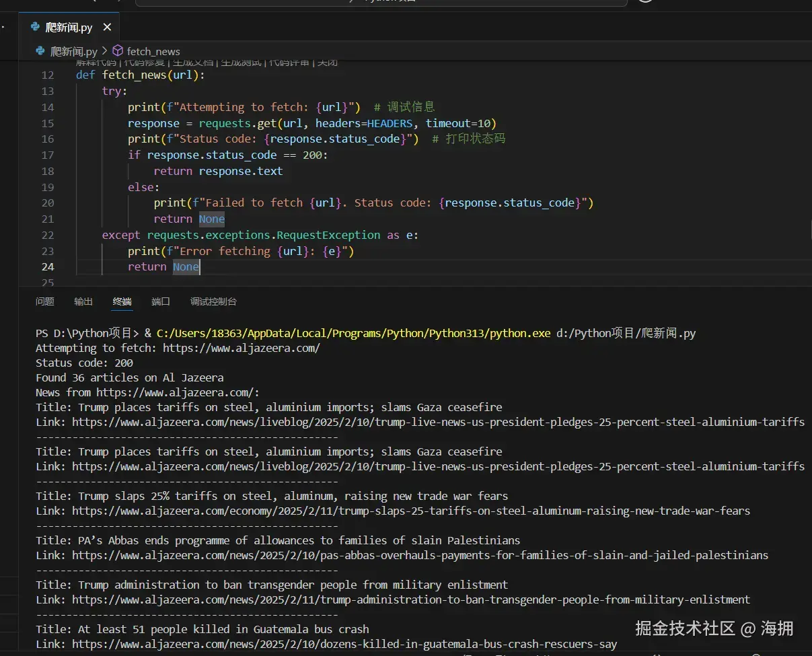The height and width of the screenshot is (656, 812).
Task: Open the 调试控制台 panel tab
Action: [213, 301]
